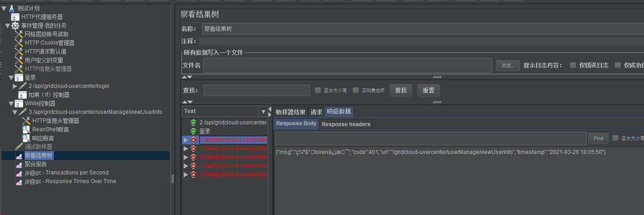The image size is (644, 215).
Task: Click the response body JSON text
Action: [441, 152]
